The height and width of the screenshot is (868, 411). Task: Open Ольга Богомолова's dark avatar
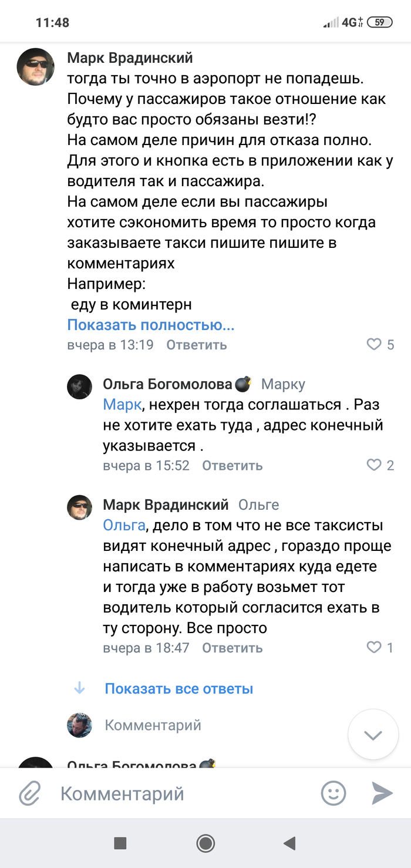(79, 387)
